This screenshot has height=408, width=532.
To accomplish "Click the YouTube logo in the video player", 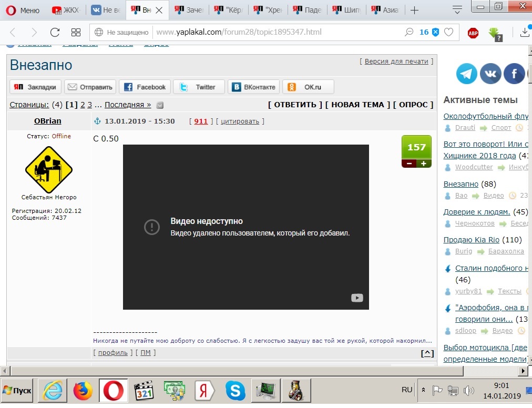I will point(357,298).
